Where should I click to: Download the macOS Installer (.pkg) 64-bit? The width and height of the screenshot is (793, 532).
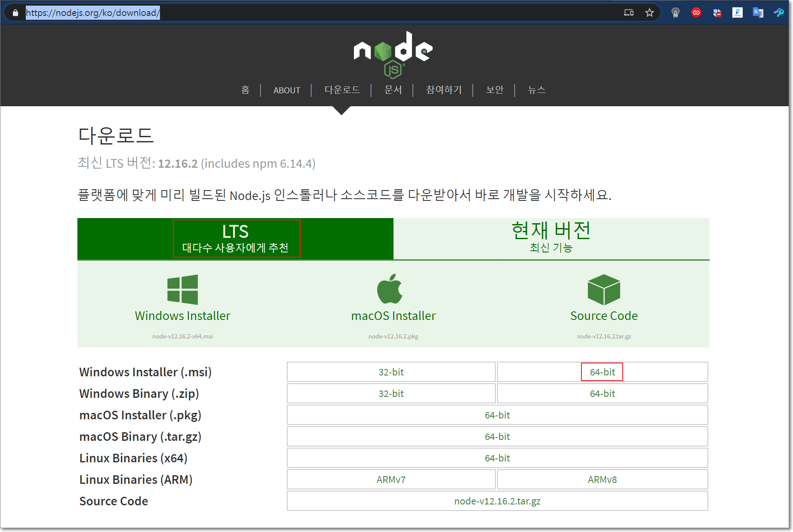coord(498,415)
